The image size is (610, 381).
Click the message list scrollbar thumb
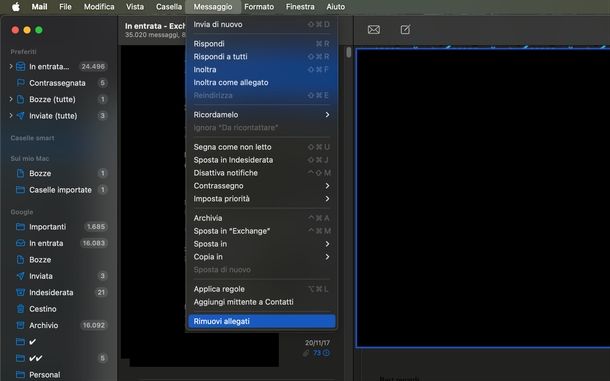[349, 52]
